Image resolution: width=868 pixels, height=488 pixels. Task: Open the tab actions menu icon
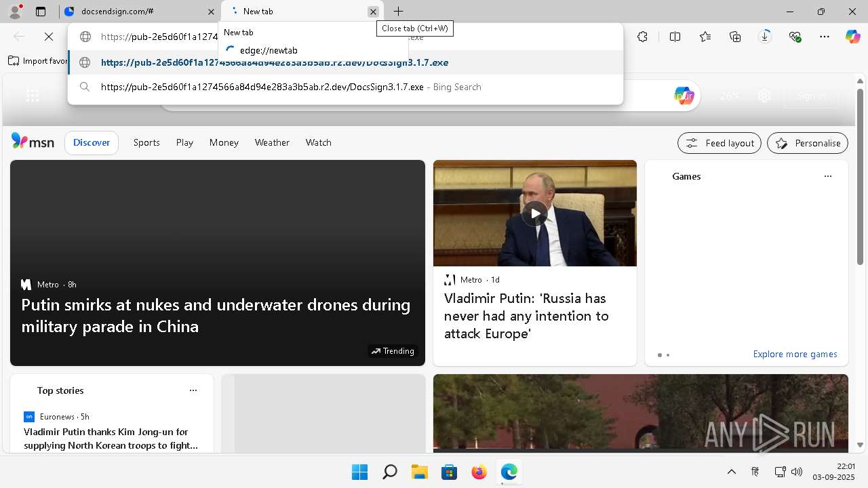(x=41, y=12)
